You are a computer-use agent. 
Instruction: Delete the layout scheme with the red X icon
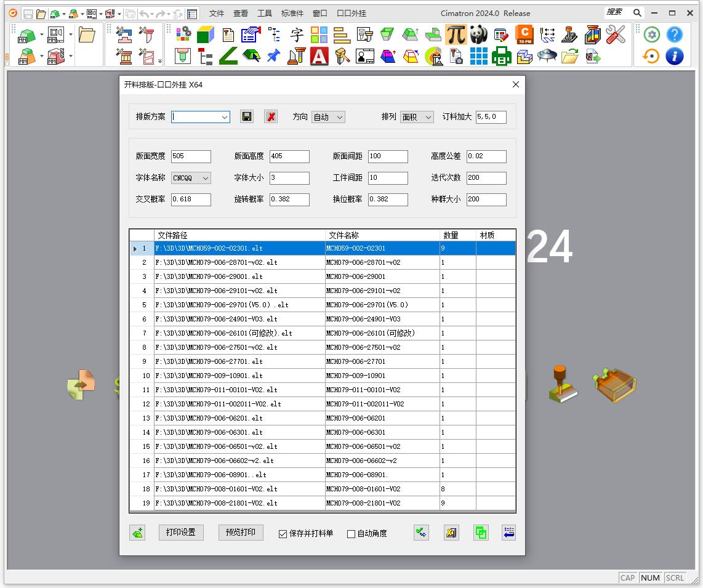click(x=271, y=117)
